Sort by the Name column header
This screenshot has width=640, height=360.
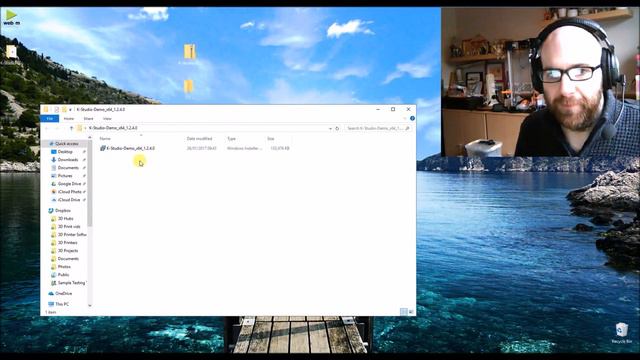pos(105,139)
